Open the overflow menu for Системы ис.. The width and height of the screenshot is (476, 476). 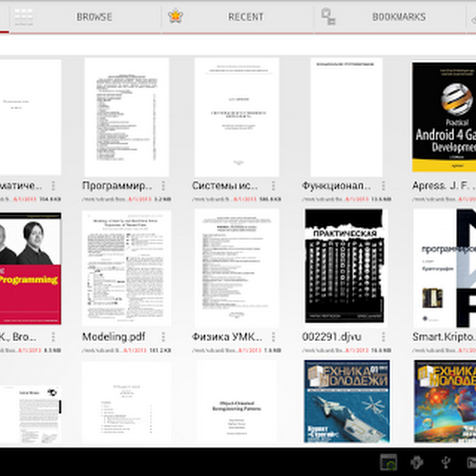tap(273, 186)
